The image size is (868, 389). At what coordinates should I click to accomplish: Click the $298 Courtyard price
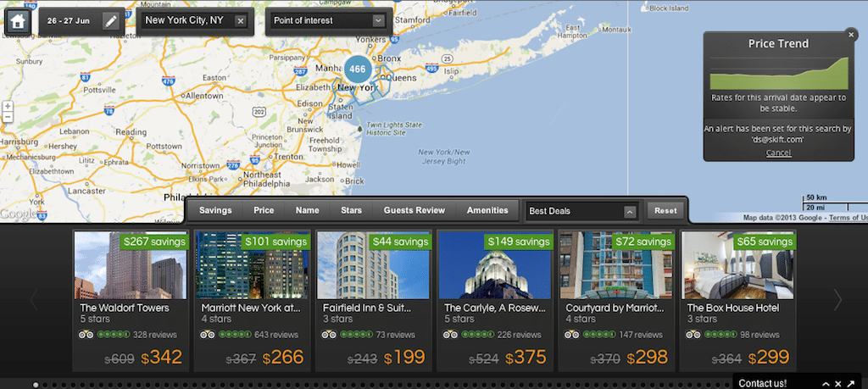(x=647, y=358)
